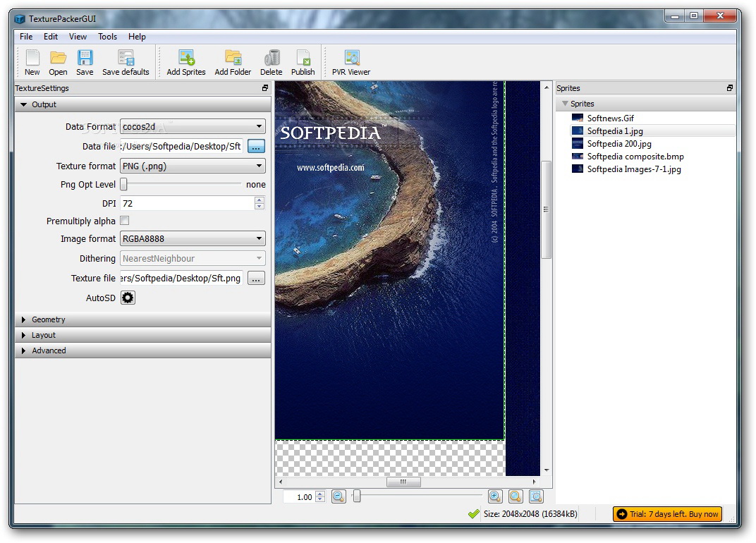Collapse the Sprites tree root
The height and width of the screenshot is (543, 756).
[565, 104]
